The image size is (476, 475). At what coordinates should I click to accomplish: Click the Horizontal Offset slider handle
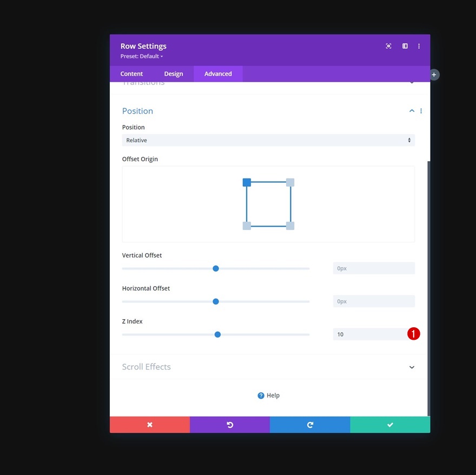(x=216, y=301)
